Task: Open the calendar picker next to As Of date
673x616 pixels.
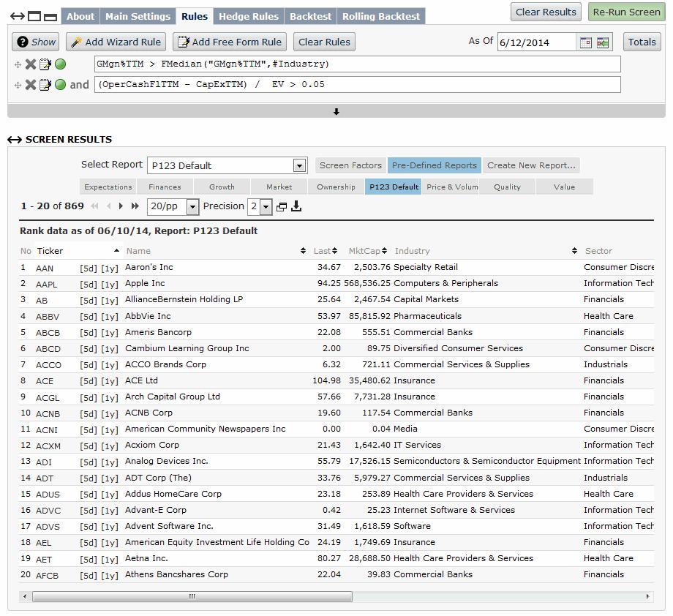Action: (x=585, y=42)
